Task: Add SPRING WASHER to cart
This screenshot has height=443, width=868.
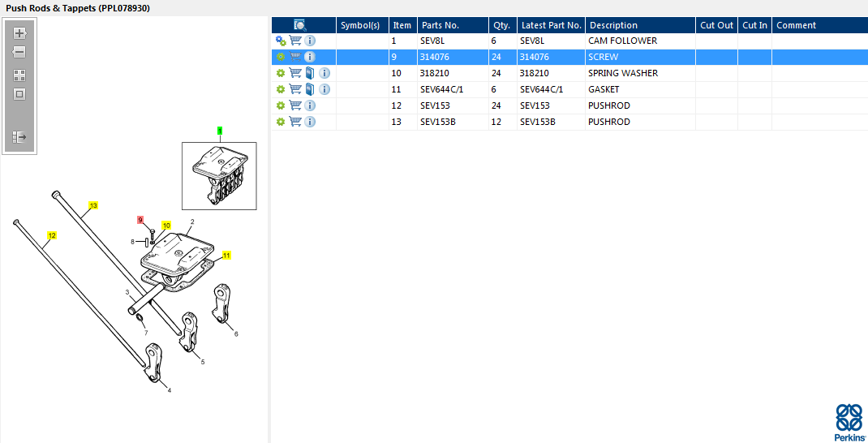Action: point(295,72)
